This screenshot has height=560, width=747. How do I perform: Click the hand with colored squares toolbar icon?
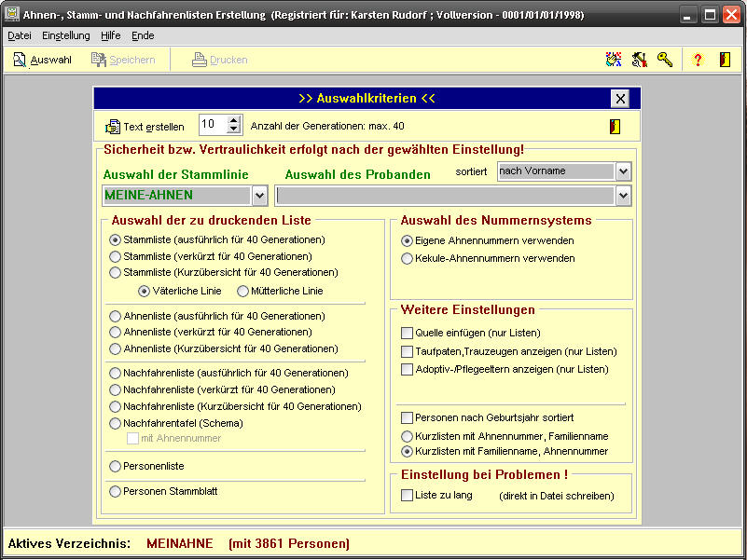[x=614, y=60]
